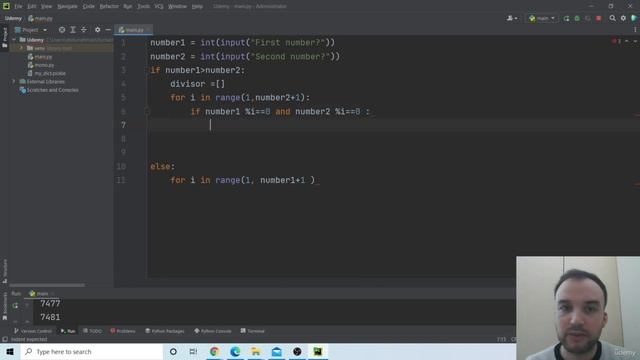Click the fold marker on line 6

click(147, 111)
